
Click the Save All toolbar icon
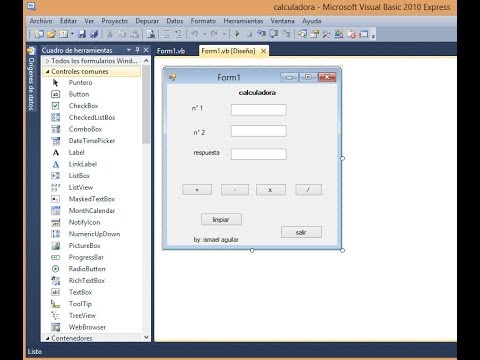pos(94,34)
